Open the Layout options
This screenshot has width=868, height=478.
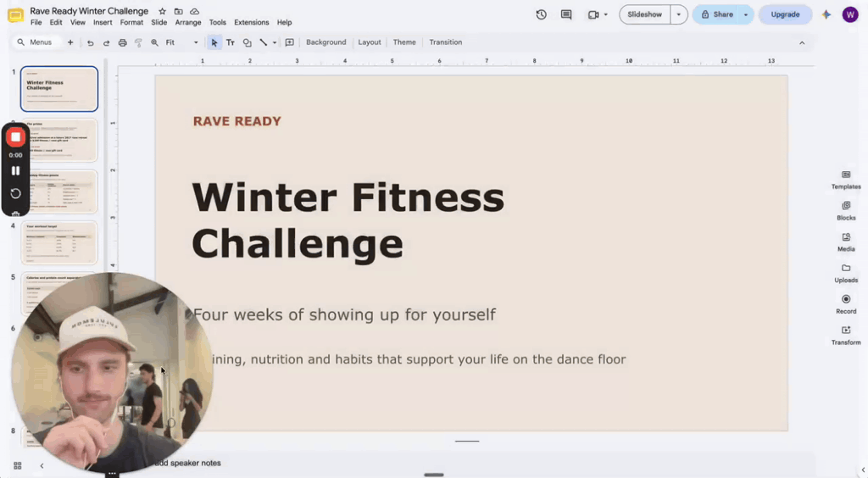pos(370,42)
